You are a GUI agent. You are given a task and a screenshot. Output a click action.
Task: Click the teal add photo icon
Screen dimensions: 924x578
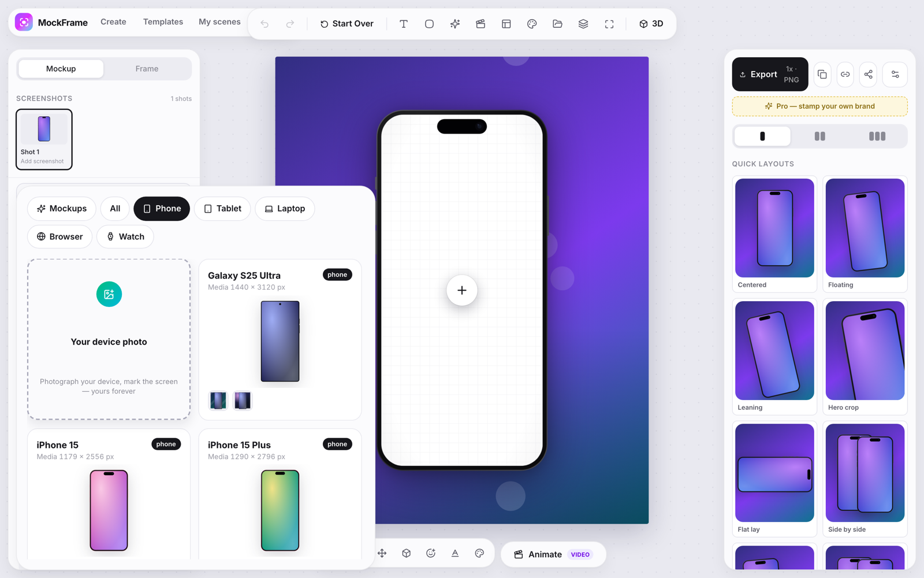pyautogui.click(x=109, y=294)
